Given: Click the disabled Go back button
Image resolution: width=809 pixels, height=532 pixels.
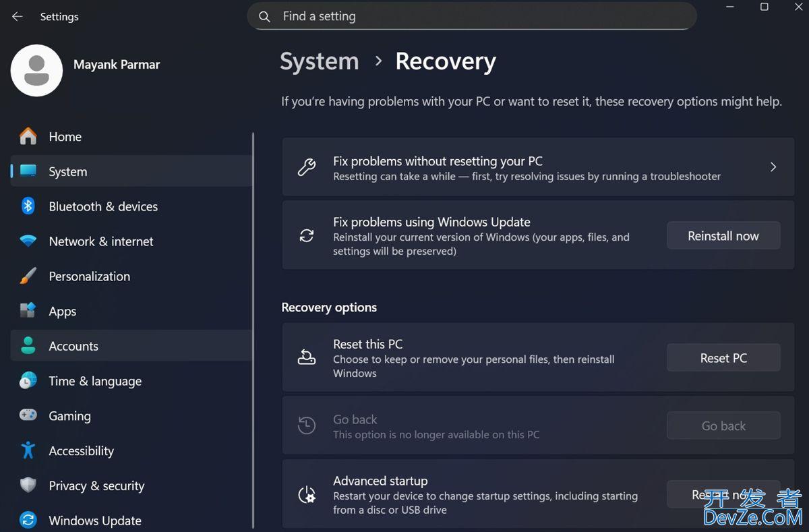Looking at the screenshot, I should 723,426.
